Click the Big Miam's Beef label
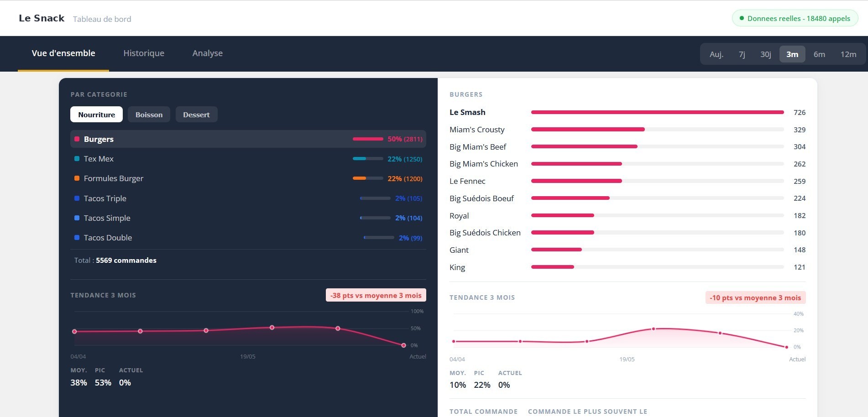This screenshot has width=868, height=417. (x=478, y=147)
